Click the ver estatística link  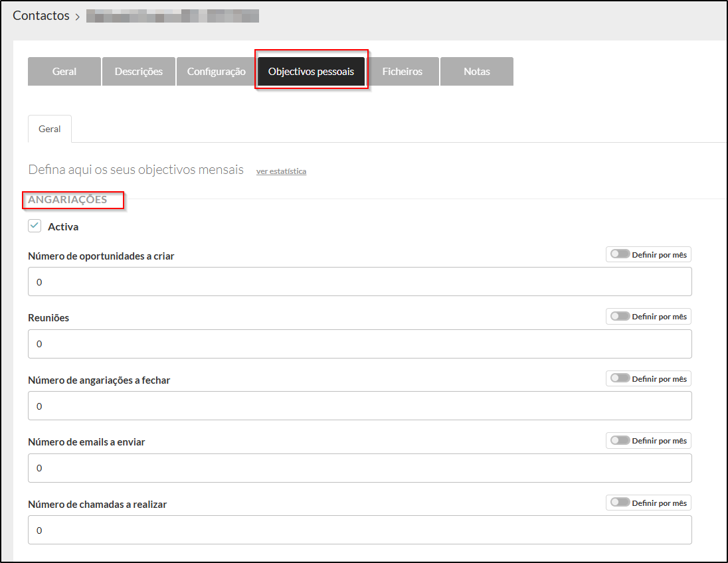click(x=281, y=171)
